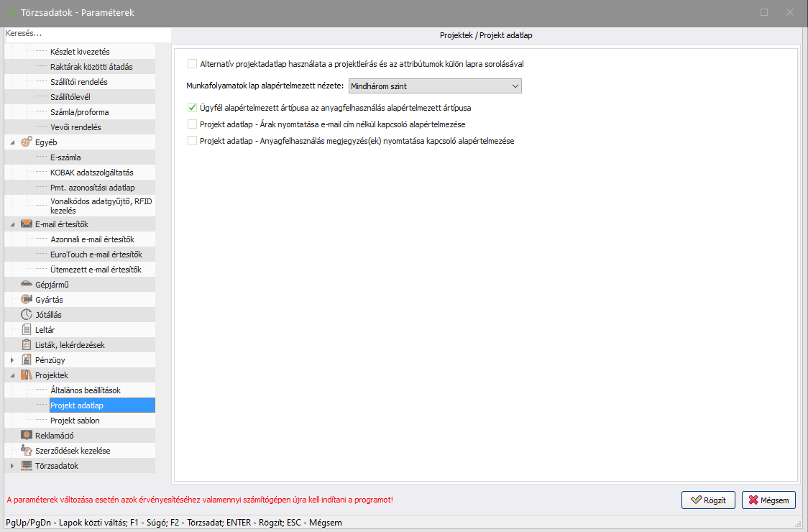Enable the Alternatív projektadatlap használata checkbox
Viewport: 808px width, 532px height.
192,63
